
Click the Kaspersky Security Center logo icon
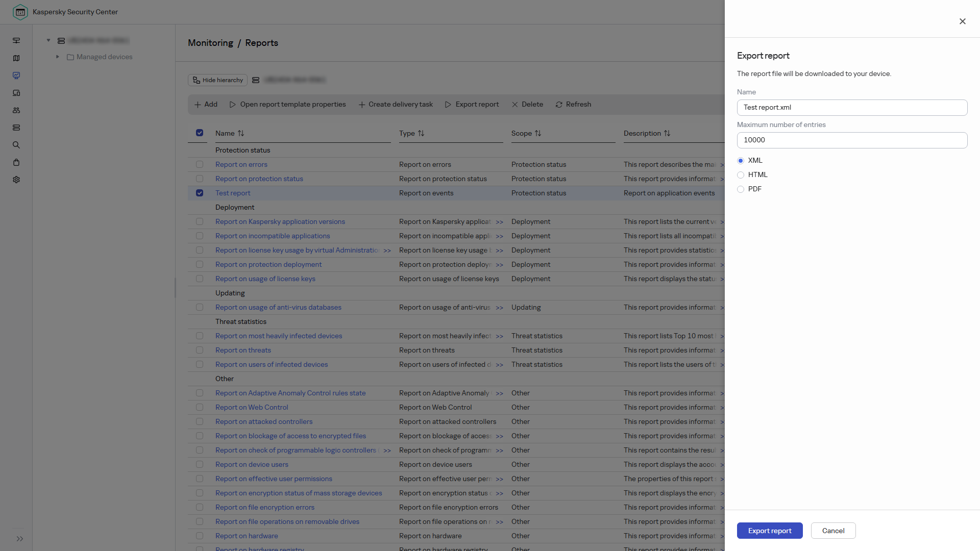[x=20, y=12]
